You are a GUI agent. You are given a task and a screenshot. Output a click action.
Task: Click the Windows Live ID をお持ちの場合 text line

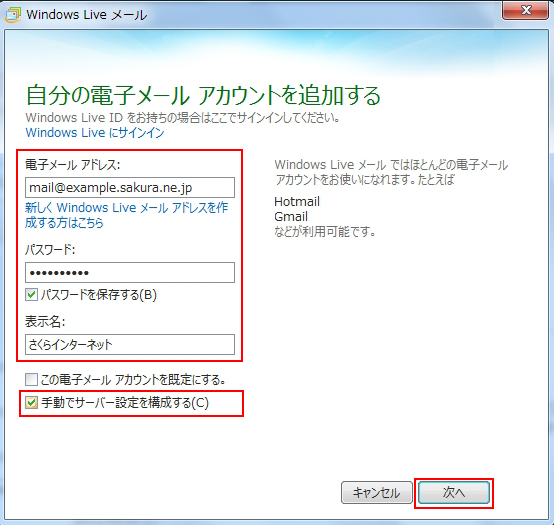pos(183,117)
